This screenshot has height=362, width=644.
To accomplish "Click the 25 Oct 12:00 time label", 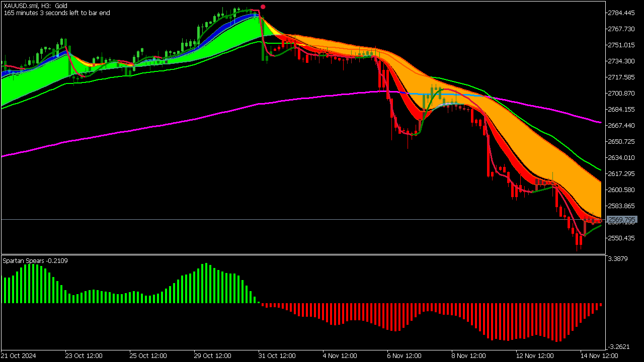I will (x=148, y=355).
